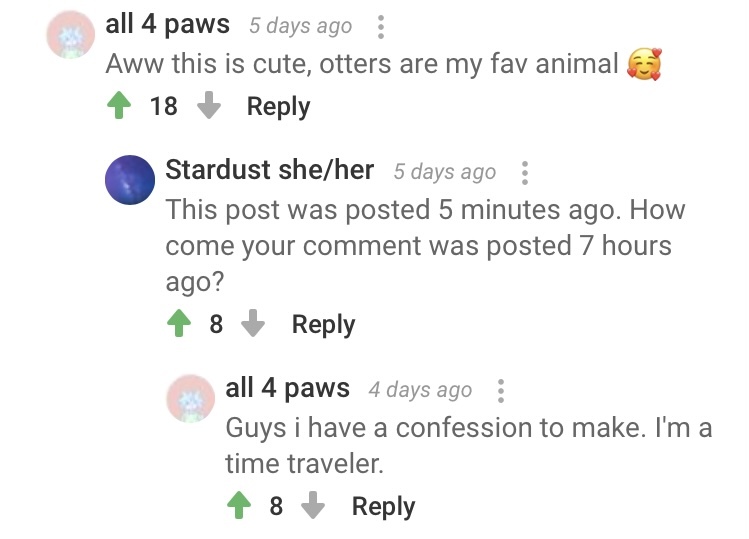Downvote the otters are my fav animal comment
The image size is (749, 539).
pyautogui.click(x=208, y=106)
